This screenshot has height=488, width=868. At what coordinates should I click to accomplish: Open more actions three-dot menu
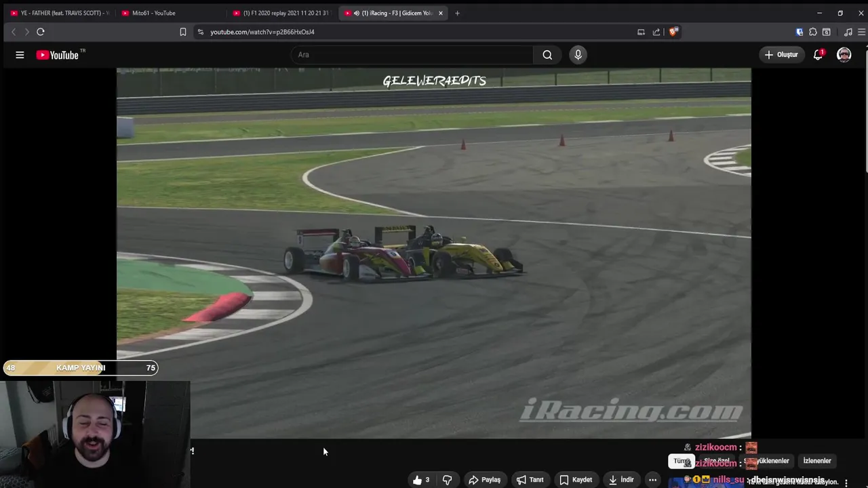(x=652, y=480)
